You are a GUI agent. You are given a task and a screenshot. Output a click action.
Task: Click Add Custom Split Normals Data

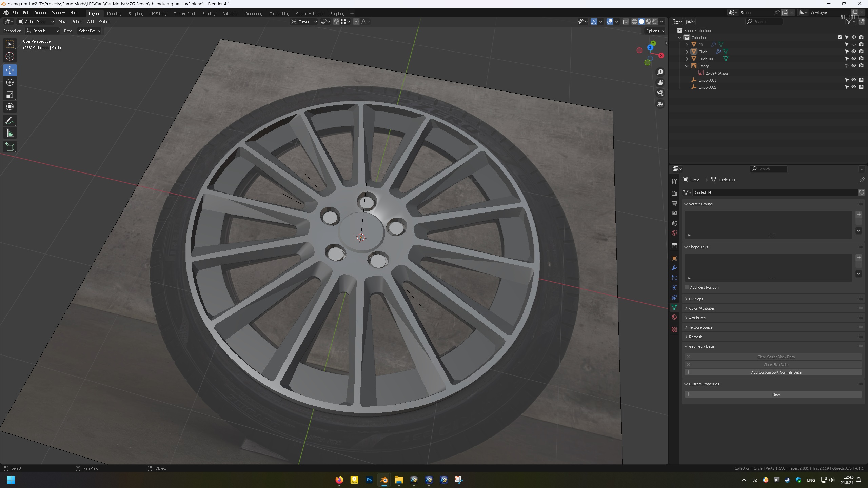click(x=776, y=372)
